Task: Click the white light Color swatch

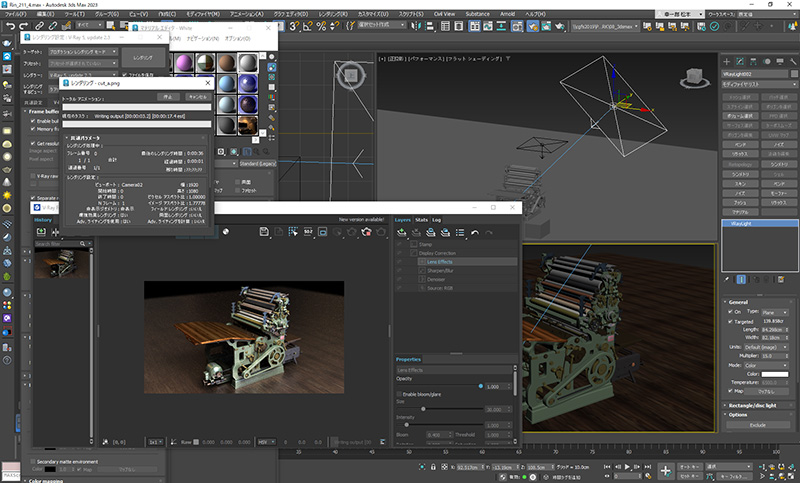Action: (x=774, y=374)
